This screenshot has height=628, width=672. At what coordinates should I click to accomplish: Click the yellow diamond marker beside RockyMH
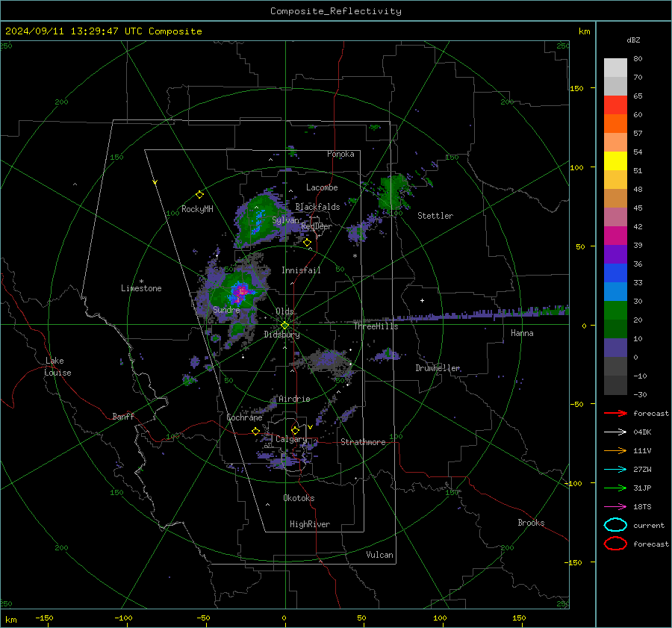pos(199,195)
